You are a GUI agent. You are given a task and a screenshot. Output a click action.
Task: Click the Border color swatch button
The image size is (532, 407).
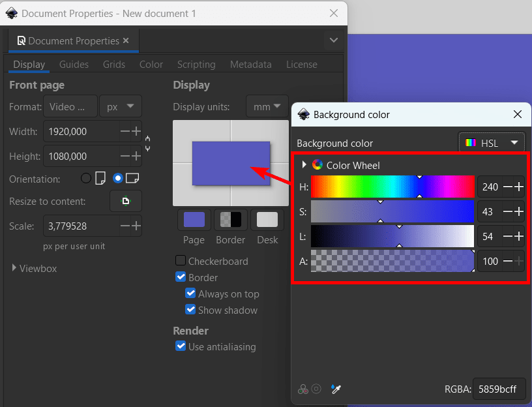pyautogui.click(x=231, y=220)
